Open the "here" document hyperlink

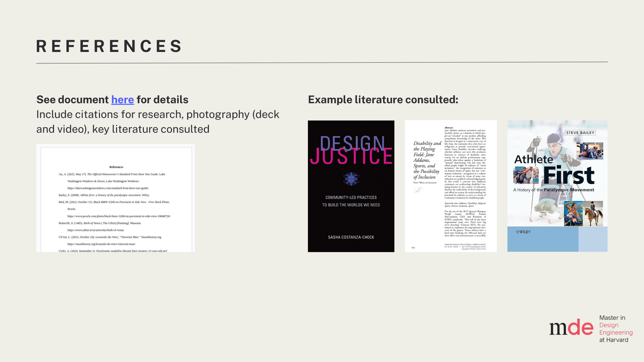(122, 100)
